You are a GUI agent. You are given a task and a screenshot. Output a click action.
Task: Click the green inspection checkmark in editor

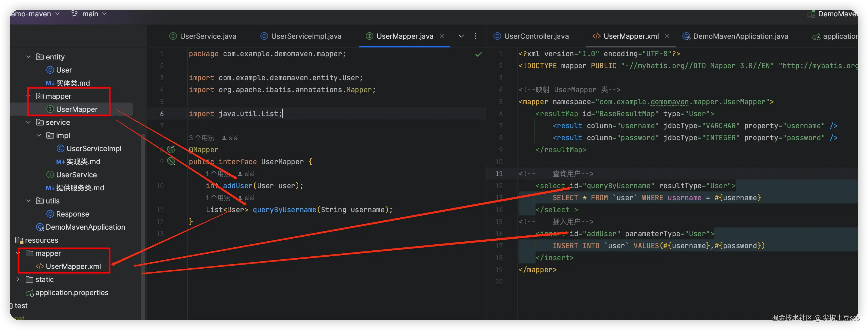(478, 54)
